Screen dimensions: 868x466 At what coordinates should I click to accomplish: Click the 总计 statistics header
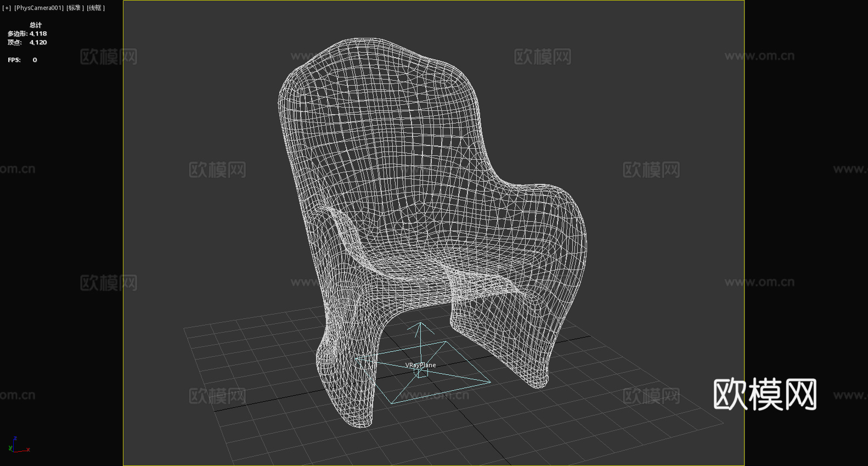pyautogui.click(x=36, y=25)
